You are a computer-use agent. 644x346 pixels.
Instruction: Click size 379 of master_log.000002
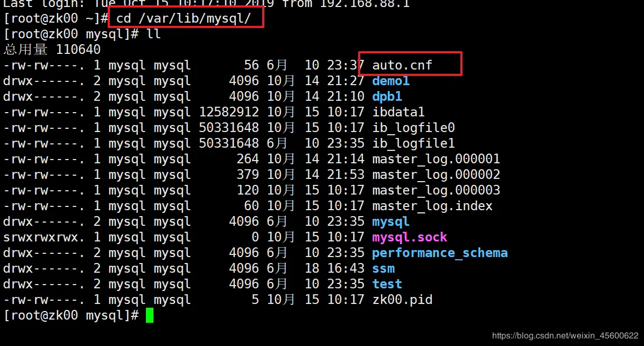pos(248,174)
